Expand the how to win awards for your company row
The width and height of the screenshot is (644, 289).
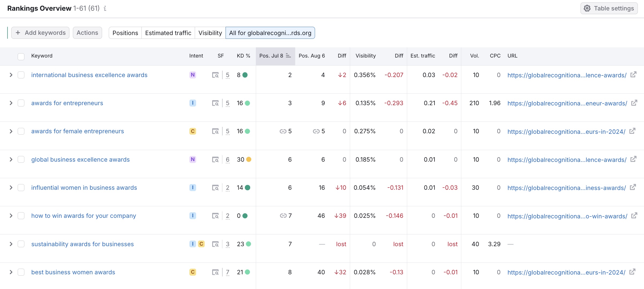(x=11, y=216)
